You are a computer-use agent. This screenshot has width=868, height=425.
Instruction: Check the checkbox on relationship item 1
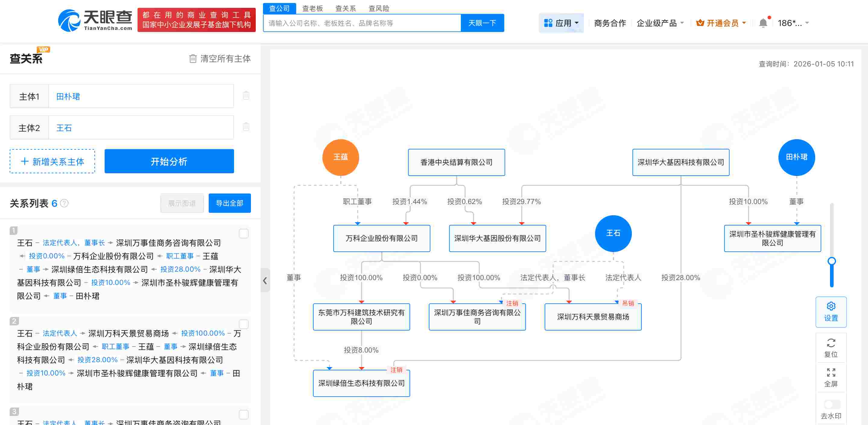pyautogui.click(x=243, y=233)
